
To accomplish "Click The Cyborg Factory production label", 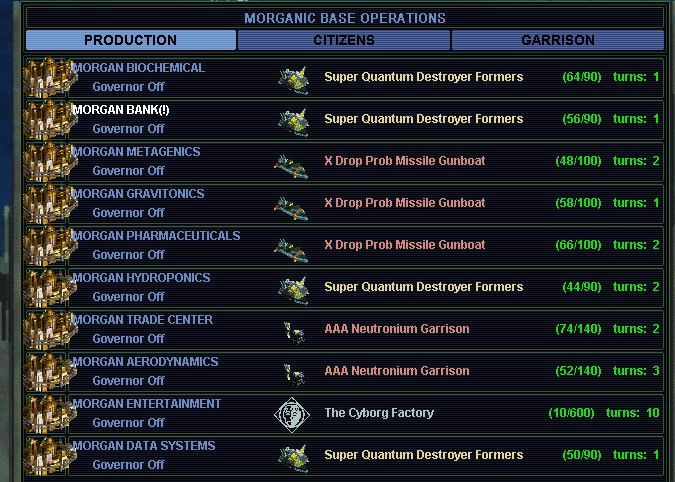I will pyautogui.click(x=379, y=413).
